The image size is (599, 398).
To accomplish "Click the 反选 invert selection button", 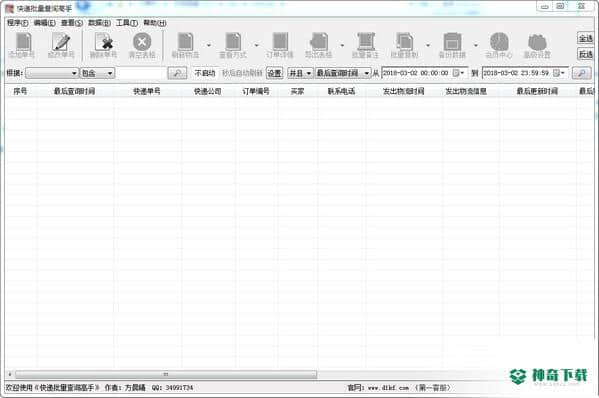I will (585, 54).
